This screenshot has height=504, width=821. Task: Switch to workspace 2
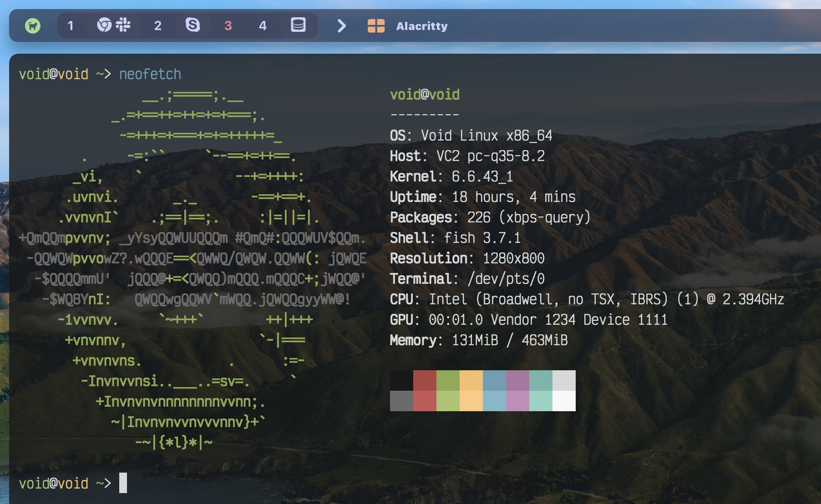158,25
